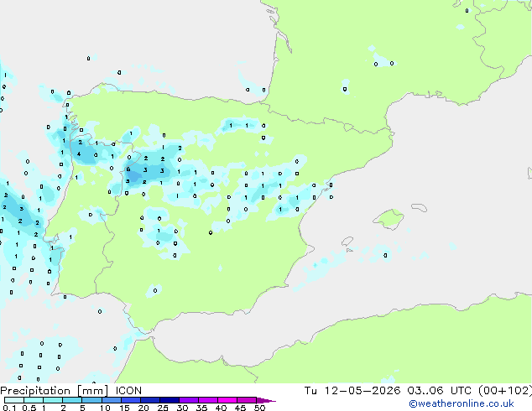Click the legend arrow tip beyond 50

pyautogui.click(x=266, y=400)
